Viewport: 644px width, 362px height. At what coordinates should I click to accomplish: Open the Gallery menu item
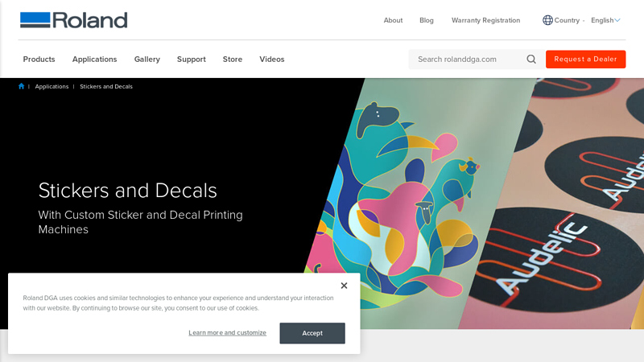pos(147,59)
